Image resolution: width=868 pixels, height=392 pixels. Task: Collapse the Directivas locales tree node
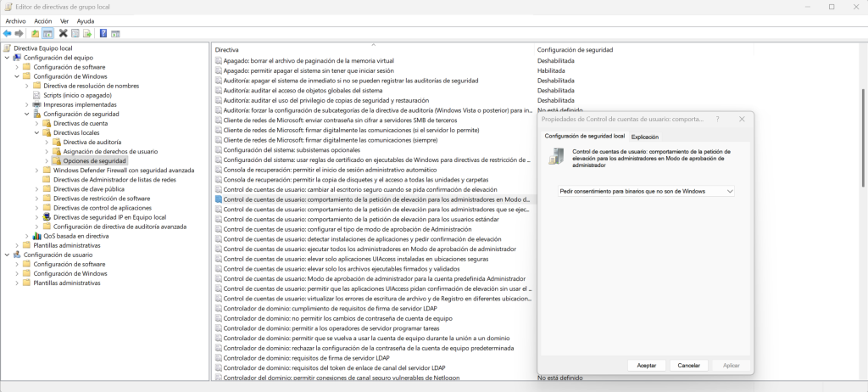click(x=37, y=133)
